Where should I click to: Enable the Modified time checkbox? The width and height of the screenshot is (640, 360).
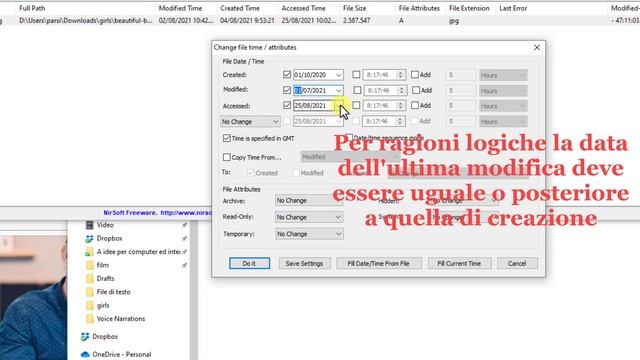pos(357,90)
